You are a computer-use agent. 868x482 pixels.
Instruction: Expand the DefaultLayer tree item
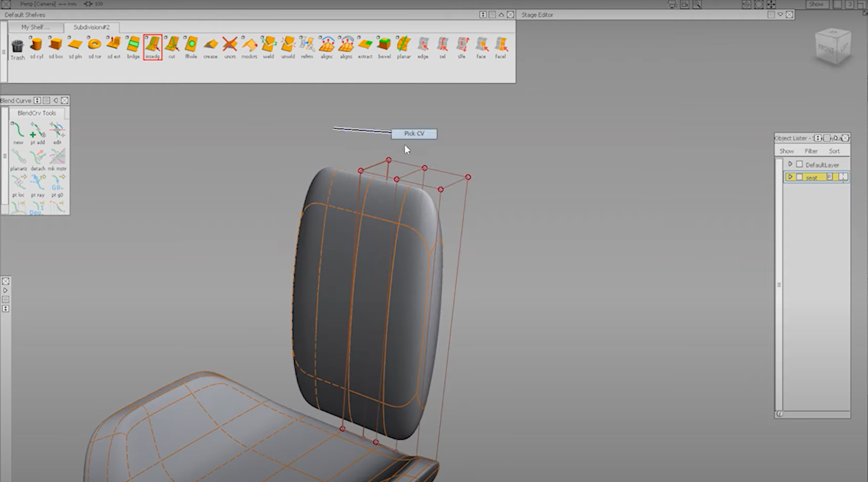(x=790, y=164)
